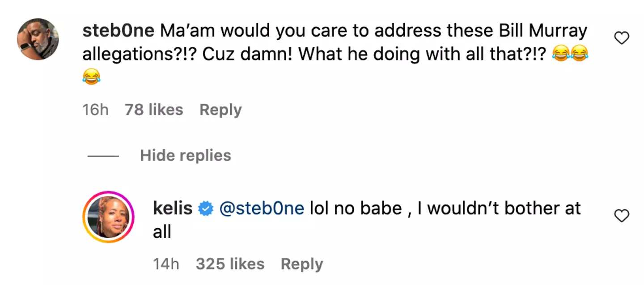Open the bold kelis username
This screenshot has height=285, width=644.
[173, 208]
